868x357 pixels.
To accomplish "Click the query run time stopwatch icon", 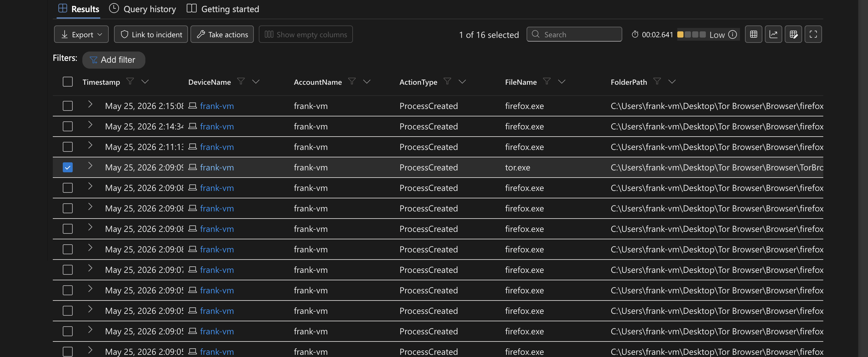I will click(x=635, y=34).
